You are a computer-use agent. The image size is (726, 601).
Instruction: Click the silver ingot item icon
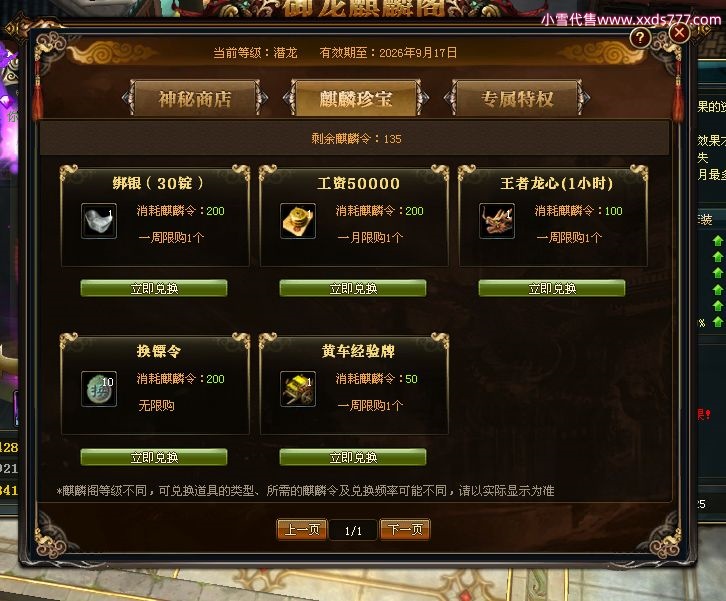[x=99, y=221]
